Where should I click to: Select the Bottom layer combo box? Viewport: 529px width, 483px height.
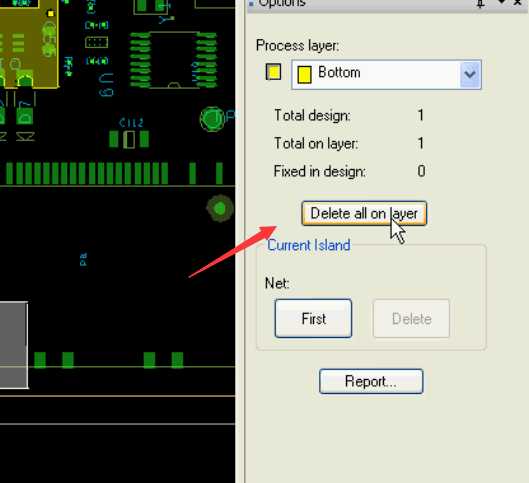[x=386, y=74]
